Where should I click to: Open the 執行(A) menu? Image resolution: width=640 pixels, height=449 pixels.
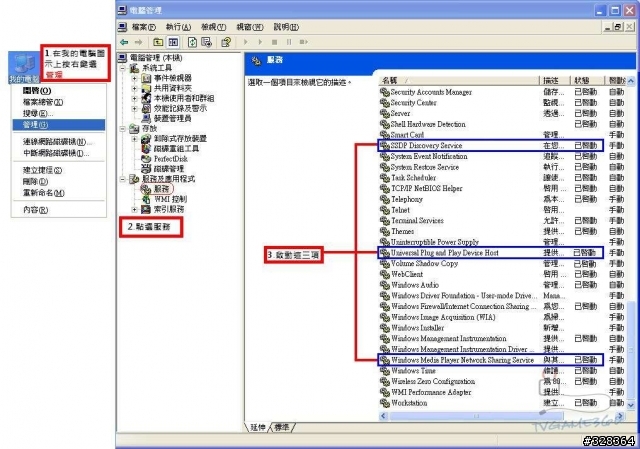pyautogui.click(x=178, y=27)
